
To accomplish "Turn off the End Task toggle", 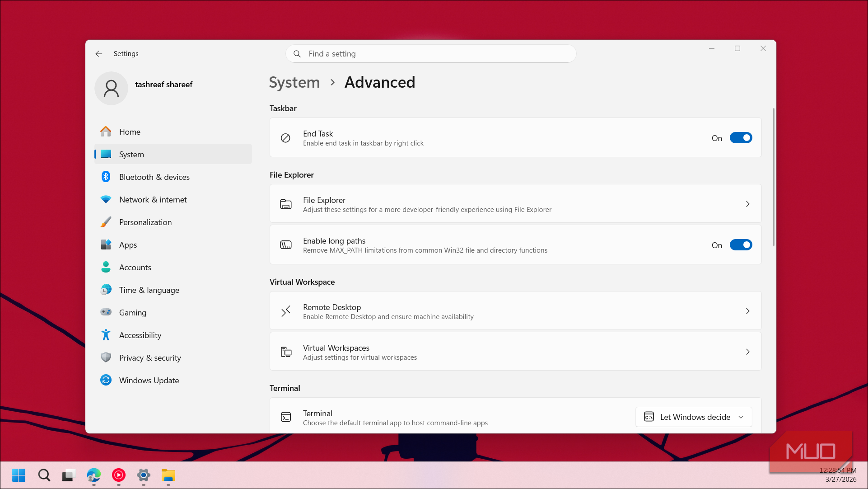I will point(741,138).
